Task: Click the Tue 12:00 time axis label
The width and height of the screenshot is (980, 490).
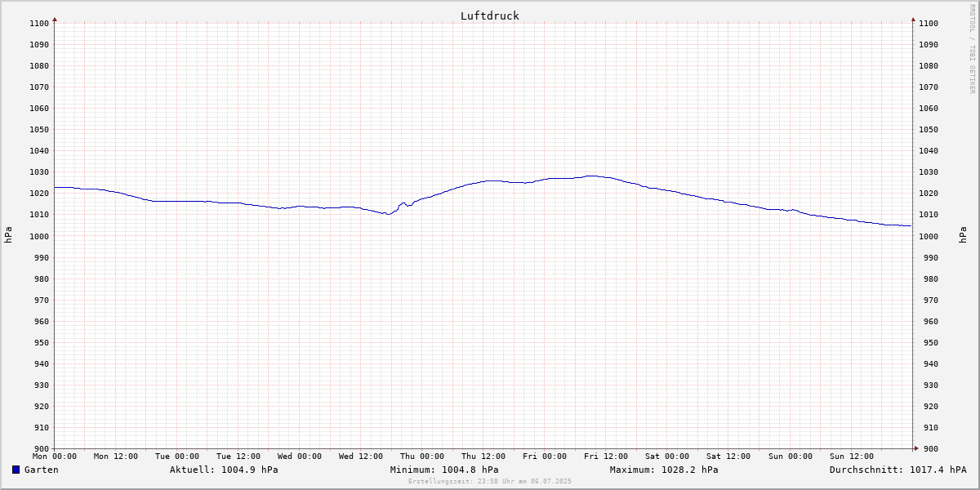Action: [x=238, y=457]
